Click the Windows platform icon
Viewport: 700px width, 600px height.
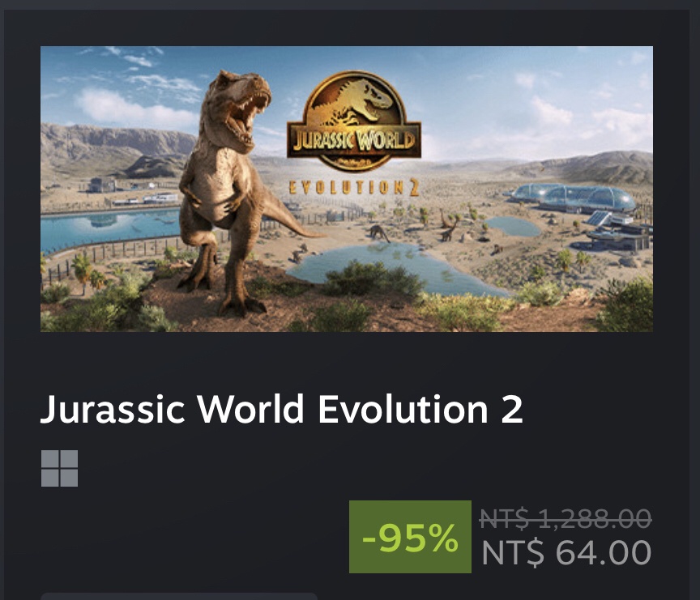click(x=59, y=469)
